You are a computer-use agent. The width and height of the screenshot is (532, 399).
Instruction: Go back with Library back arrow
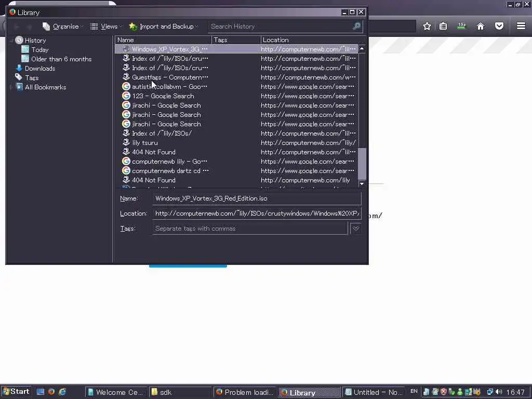coord(16,27)
